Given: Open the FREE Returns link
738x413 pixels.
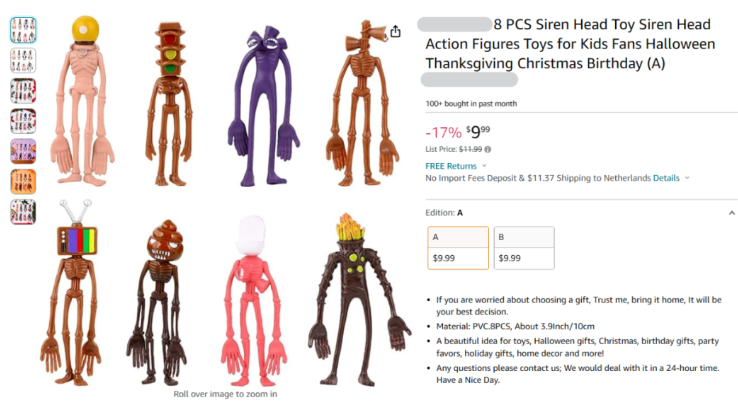Looking at the screenshot, I should 451,166.
